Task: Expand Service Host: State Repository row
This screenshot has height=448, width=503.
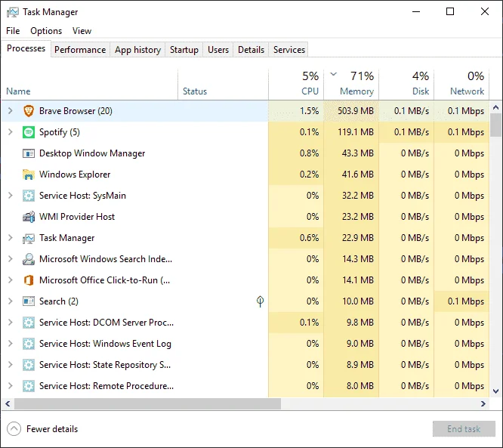Action: pos(11,365)
